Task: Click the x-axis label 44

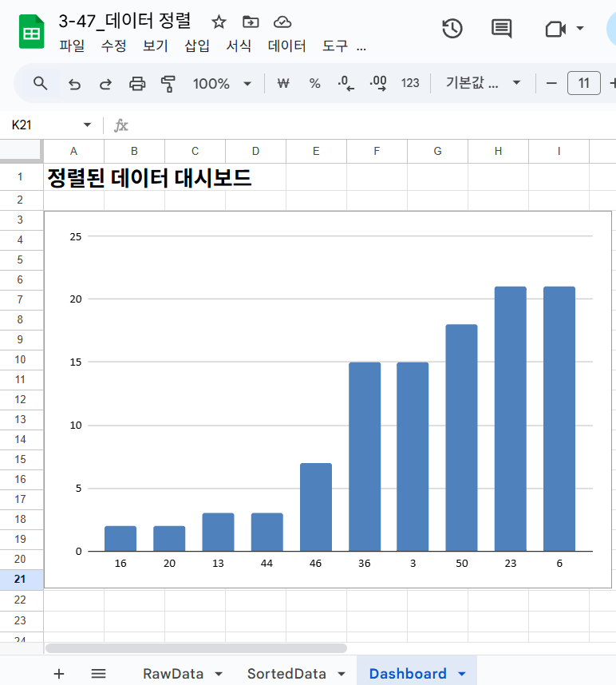Action: click(x=267, y=564)
